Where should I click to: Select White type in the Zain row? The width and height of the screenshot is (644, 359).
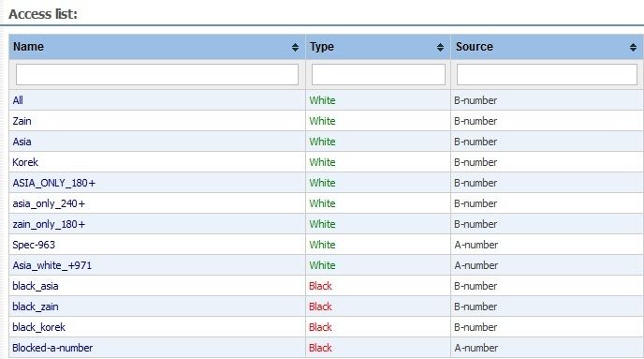(x=322, y=121)
